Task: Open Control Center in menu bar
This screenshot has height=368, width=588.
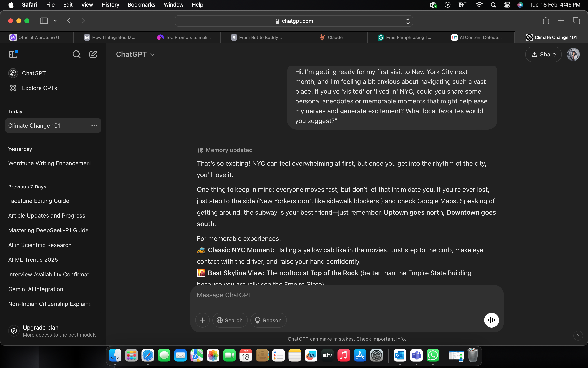Action: click(x=507, y=5)
